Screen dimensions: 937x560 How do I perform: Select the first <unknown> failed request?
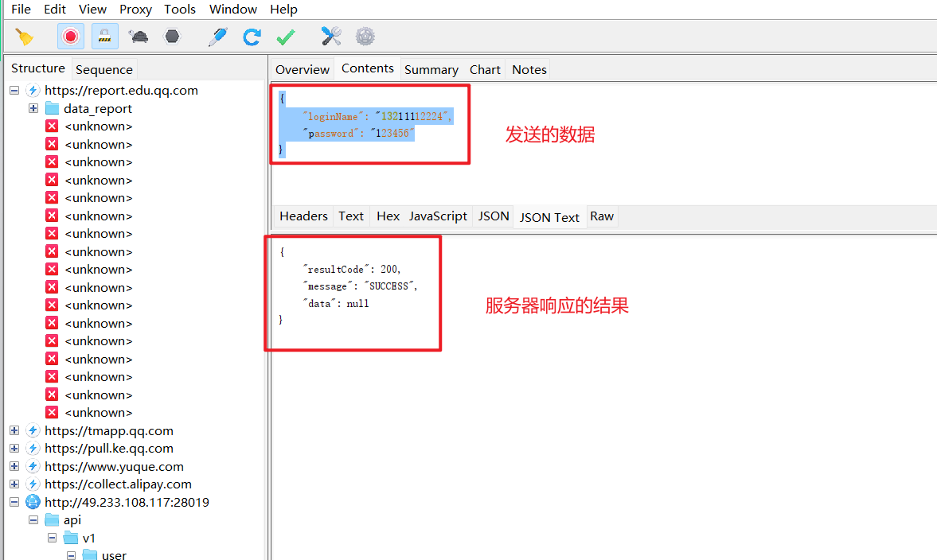click(x=98, y=126)
